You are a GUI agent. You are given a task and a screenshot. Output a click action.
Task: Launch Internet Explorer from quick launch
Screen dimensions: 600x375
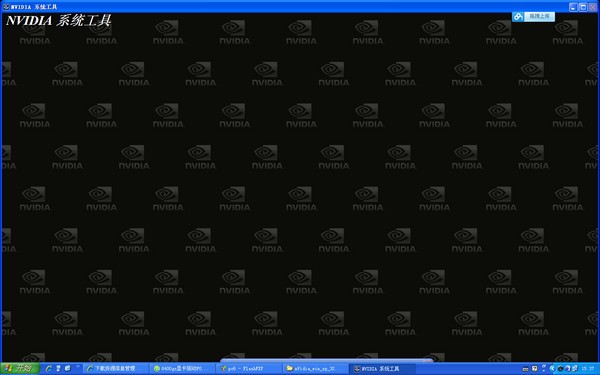pyautogui.click(x=49, y=368)
